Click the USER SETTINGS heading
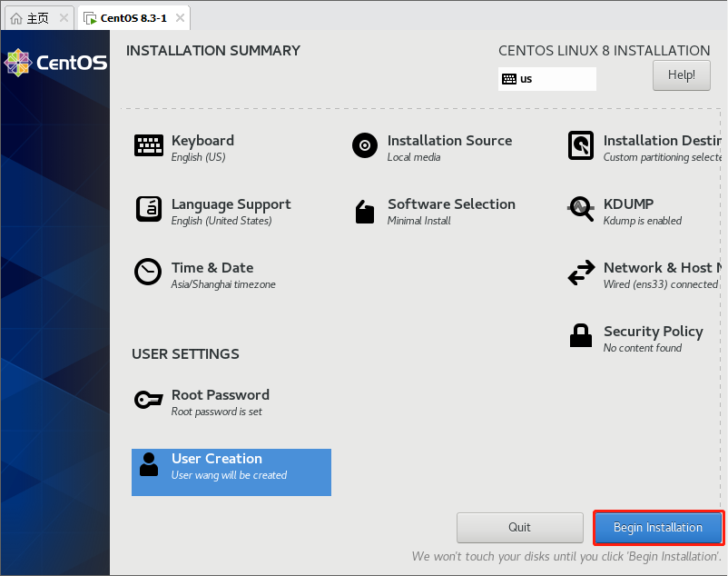Screen dimensions: 728x576 pos(186,354)
